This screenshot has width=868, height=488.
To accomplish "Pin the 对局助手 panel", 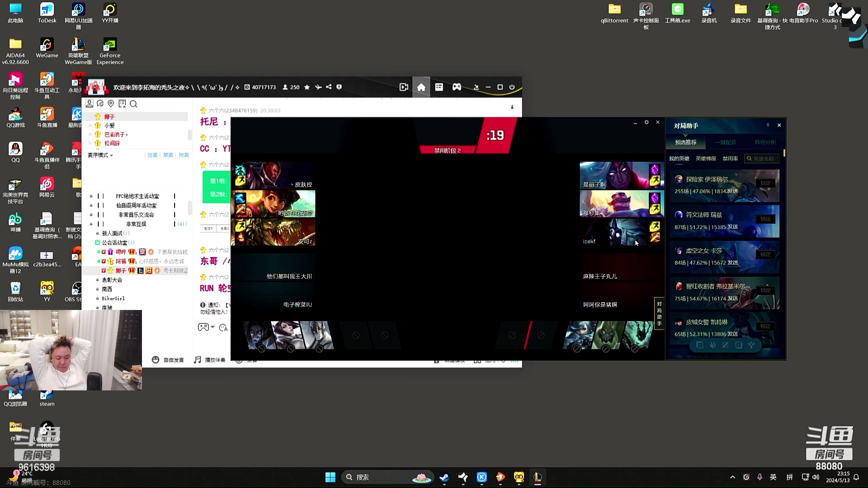I will coord(768,125).
